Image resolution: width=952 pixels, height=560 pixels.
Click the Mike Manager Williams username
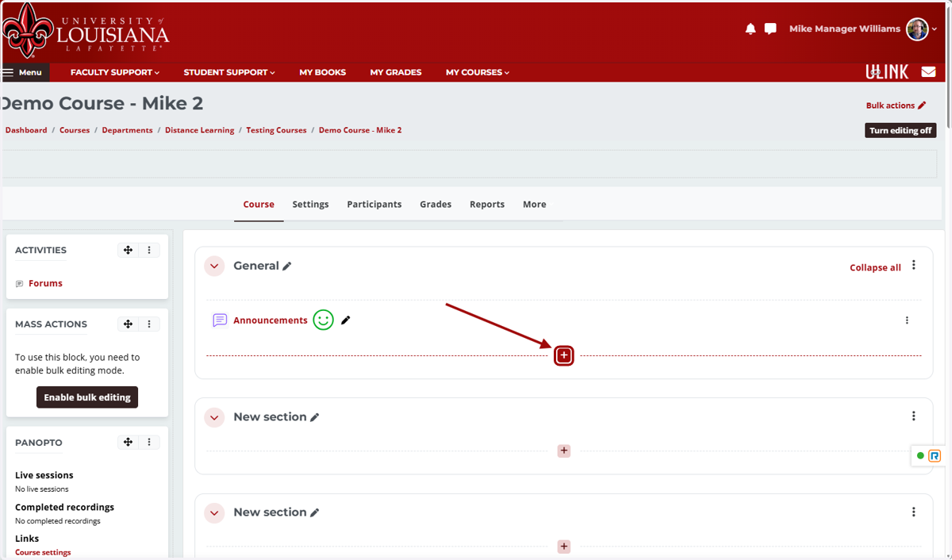(845, 29)
